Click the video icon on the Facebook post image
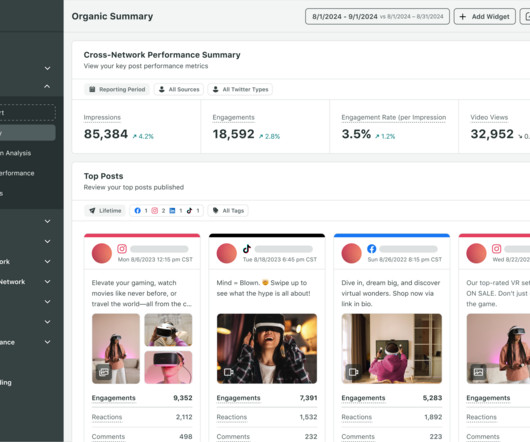This screenshot has height=442, width=530. tap(354, 372)
